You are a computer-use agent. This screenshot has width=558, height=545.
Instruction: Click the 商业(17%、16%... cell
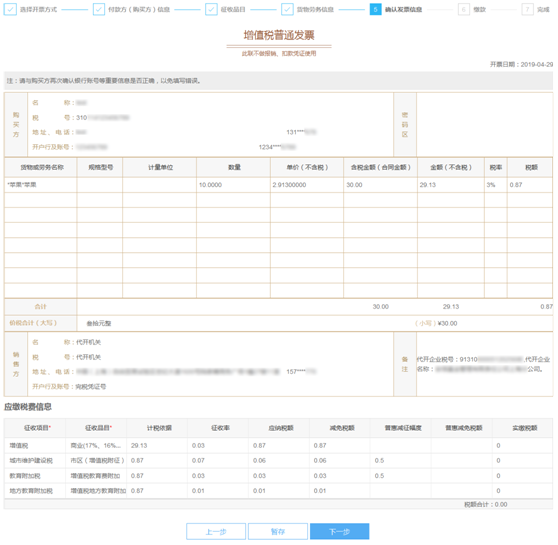[96, 445]
